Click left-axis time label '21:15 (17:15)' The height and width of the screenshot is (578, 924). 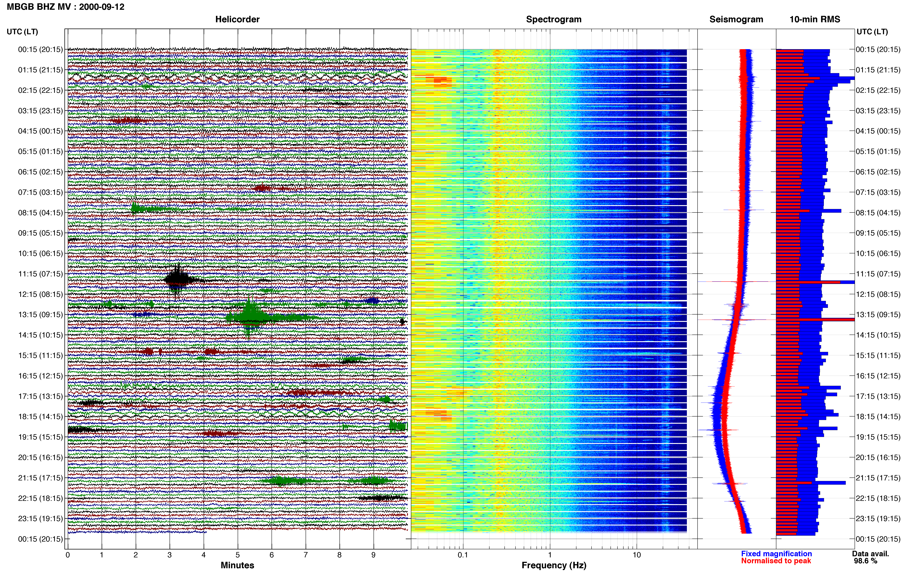tap(40, 478)
